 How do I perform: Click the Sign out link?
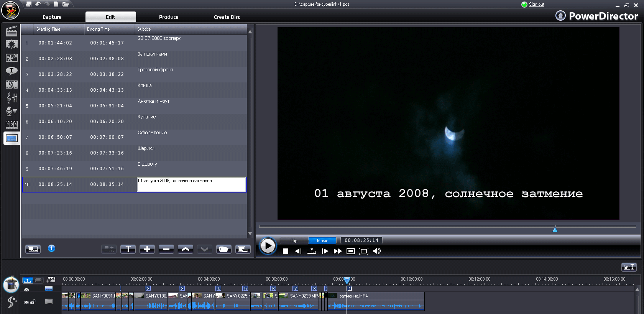[536, 5]
